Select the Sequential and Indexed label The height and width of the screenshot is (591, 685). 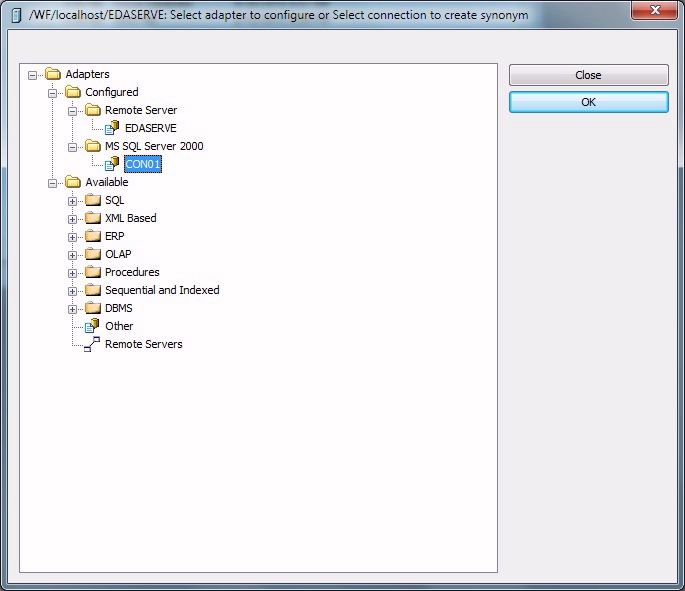(162, 290)
